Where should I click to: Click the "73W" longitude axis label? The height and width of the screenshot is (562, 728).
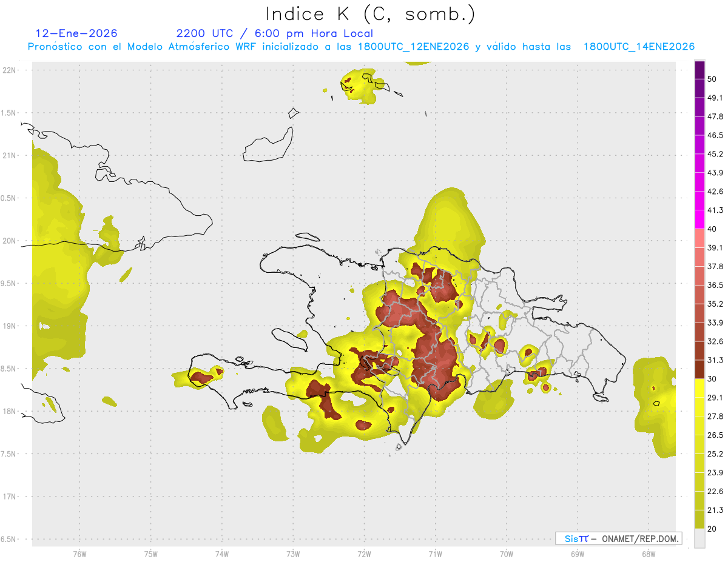[293, 554]
